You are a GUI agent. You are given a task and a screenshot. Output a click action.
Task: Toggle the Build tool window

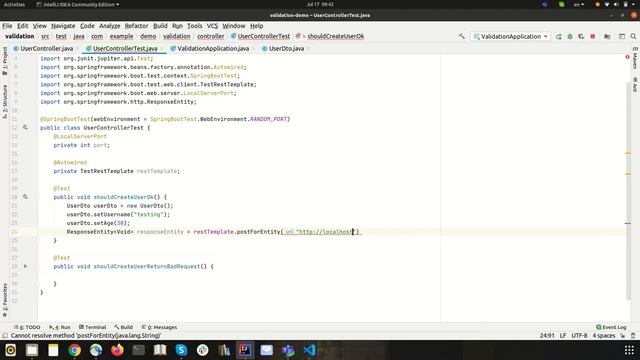click(123, 327)
